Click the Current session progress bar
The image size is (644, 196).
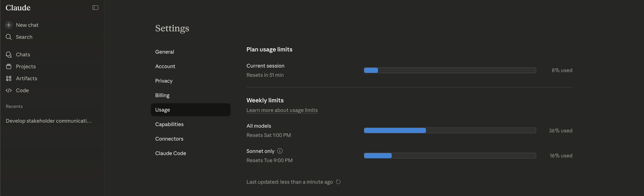click(450, 70)
